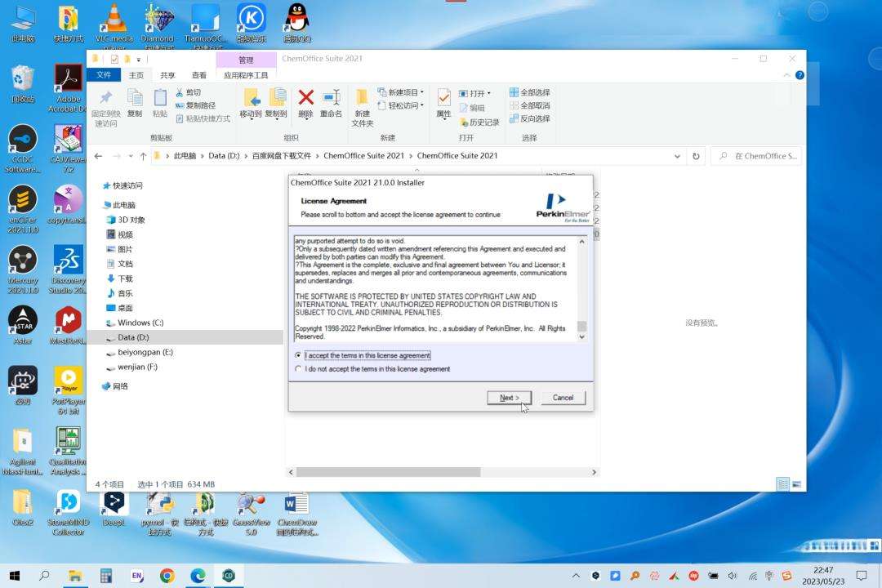Go back with the Explorer back arrow
The width and height of the screenshot is (882, 588).
click(x=99, y=156)
